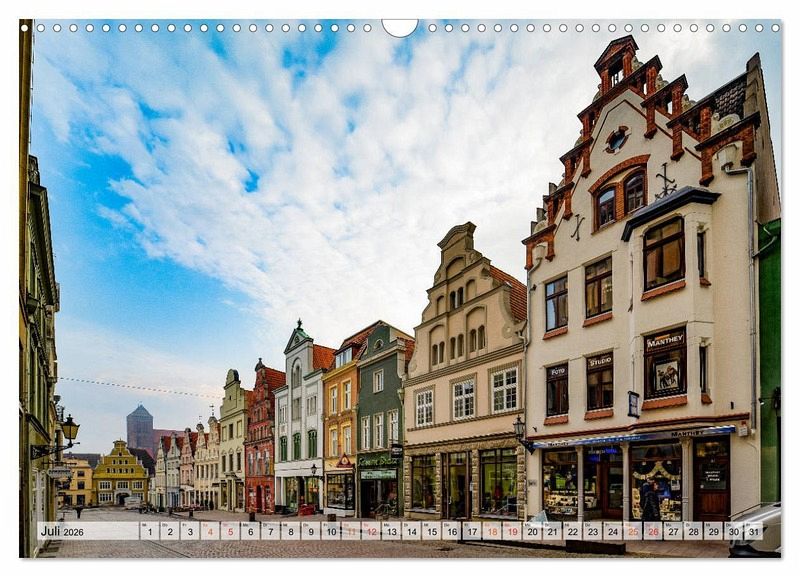Click the FOTO sign on the building facade
This screenshot has height=577, width=800.
point(557,370)
